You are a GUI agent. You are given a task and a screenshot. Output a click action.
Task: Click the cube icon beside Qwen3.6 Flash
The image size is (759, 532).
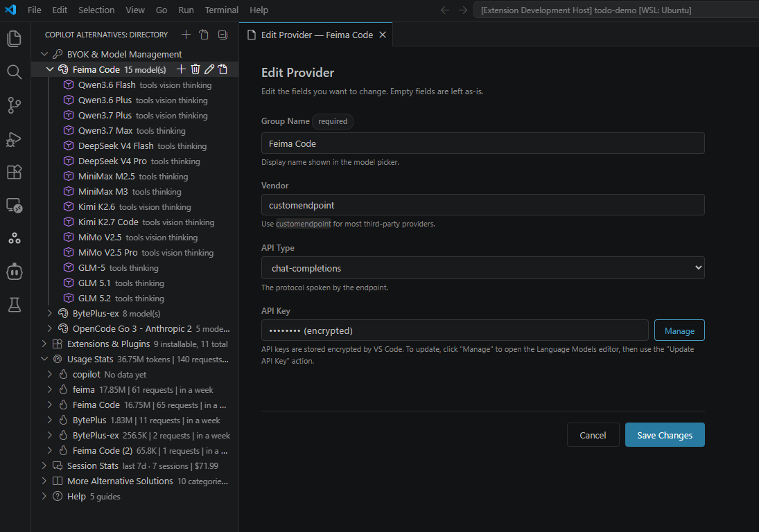click(69, 85)
